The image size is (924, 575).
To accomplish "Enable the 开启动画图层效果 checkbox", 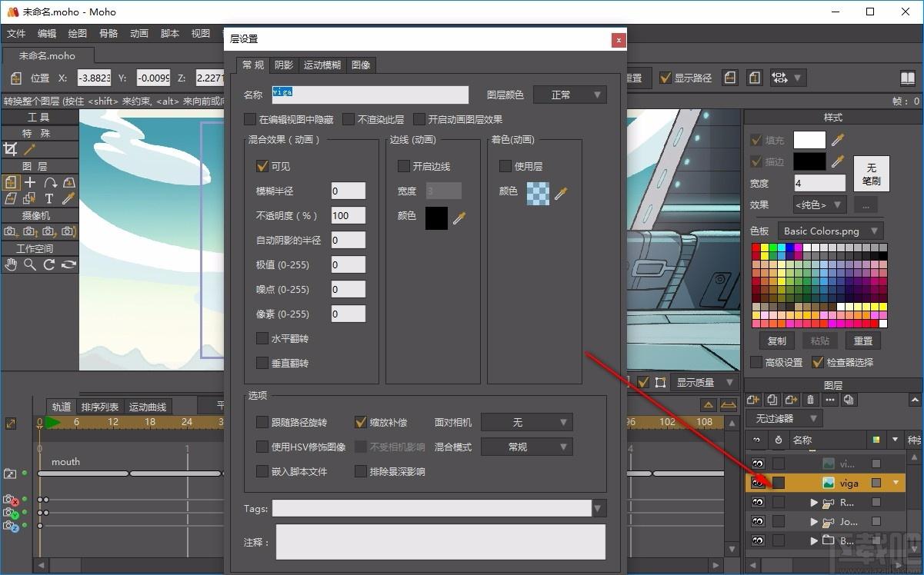I will tap(419, 119).
